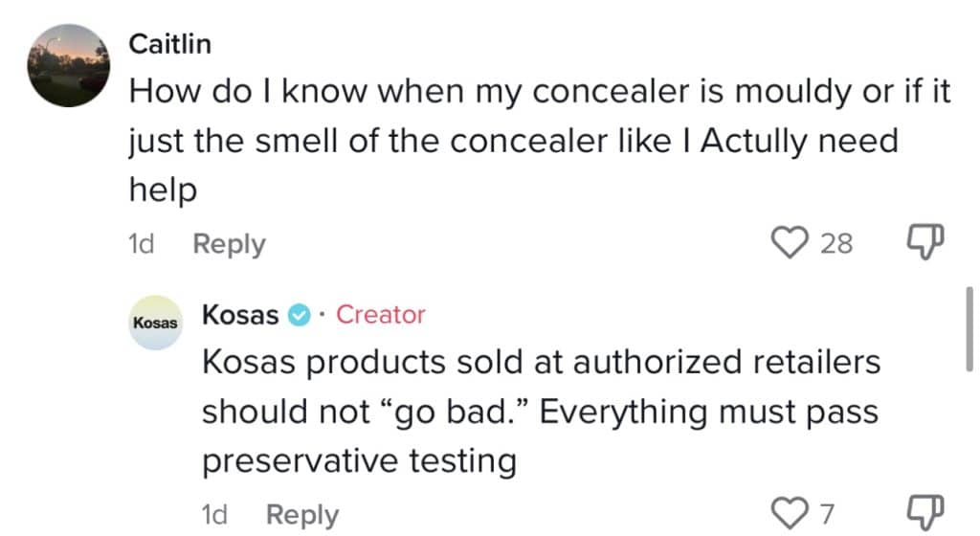
Task: Click the scrollbar on the right edge
Action: point(969,329)
